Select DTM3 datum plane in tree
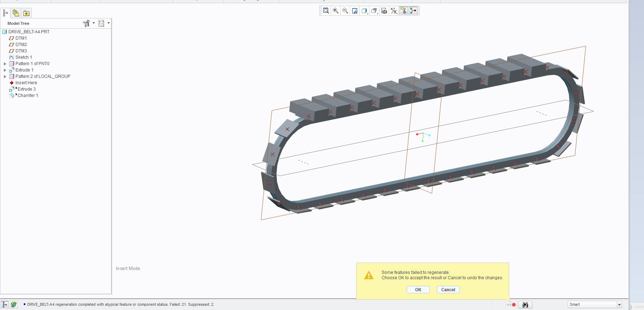Image resolution: width=644 pixels, height=310 pixels. point(21,51)
